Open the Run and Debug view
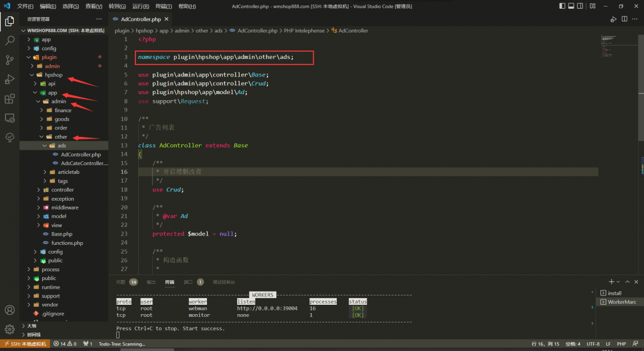Image resolution: width=644 pixels, height=351 pixels. [x=9, y=79]
